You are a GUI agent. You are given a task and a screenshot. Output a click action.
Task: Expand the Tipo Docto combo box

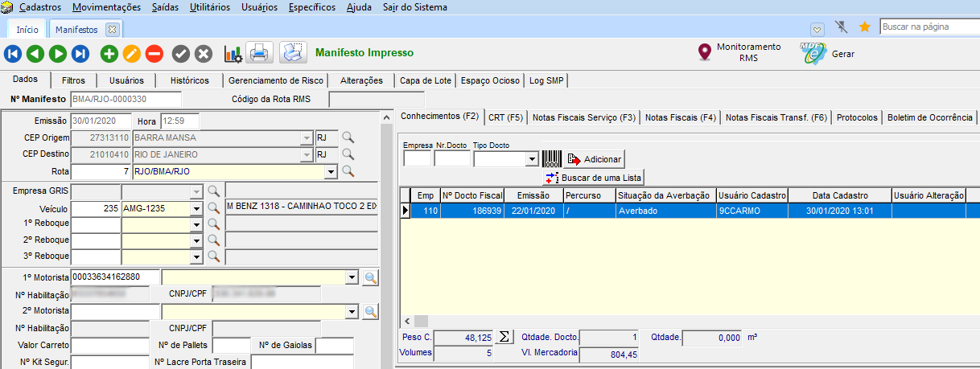(531, 160)
